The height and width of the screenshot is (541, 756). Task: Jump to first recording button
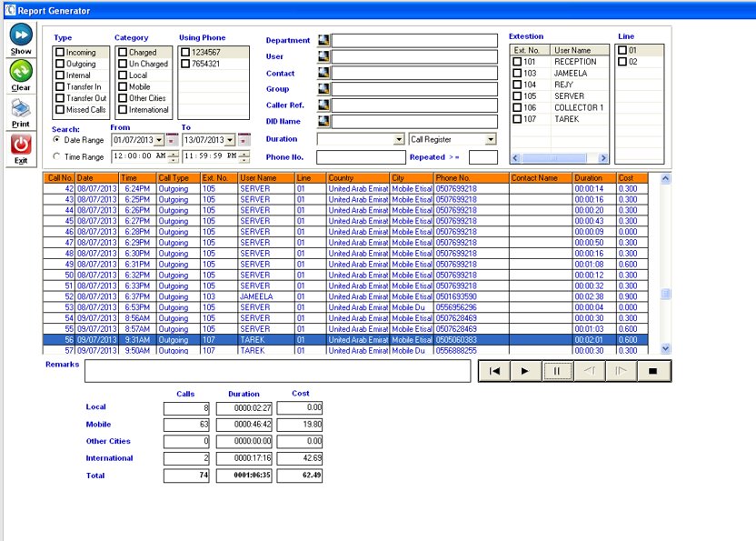494,371
